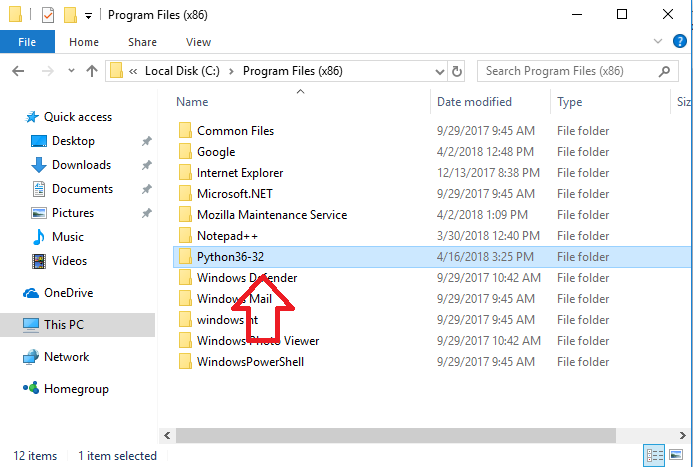Click the Properties icon in title bar
The width and height of the screenshot is (693, 467).
click(47, 15)
